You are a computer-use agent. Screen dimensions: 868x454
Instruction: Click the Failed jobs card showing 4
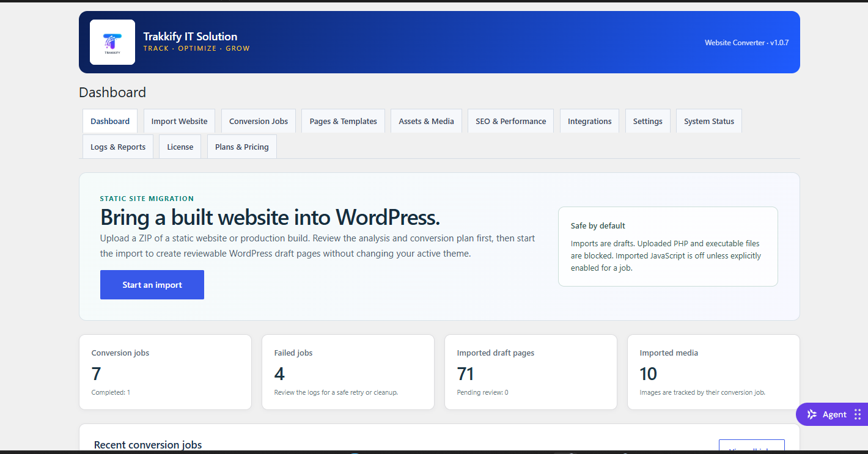click(x=348, y=372)
